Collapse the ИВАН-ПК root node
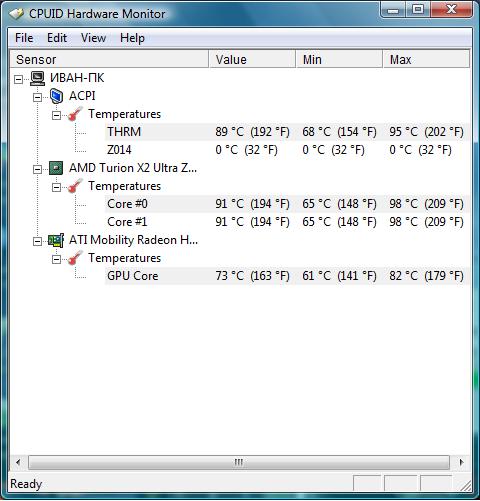 (19, 79)
